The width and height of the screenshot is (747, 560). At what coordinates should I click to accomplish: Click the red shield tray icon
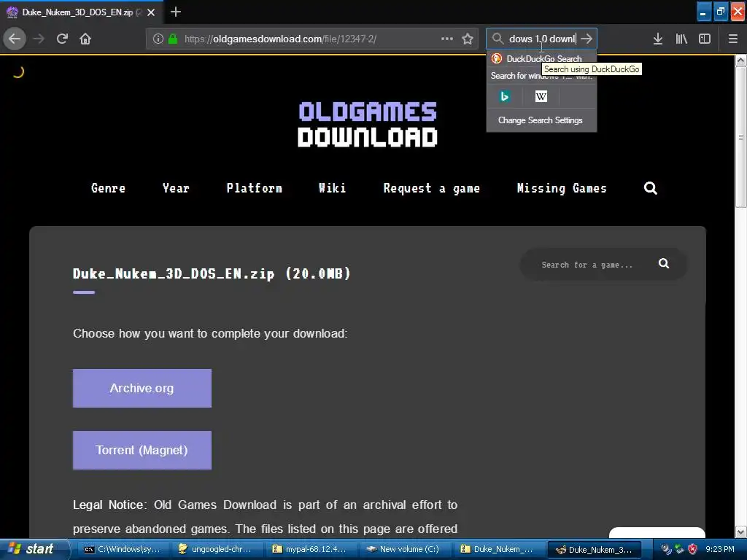click(x=693, y=549)
